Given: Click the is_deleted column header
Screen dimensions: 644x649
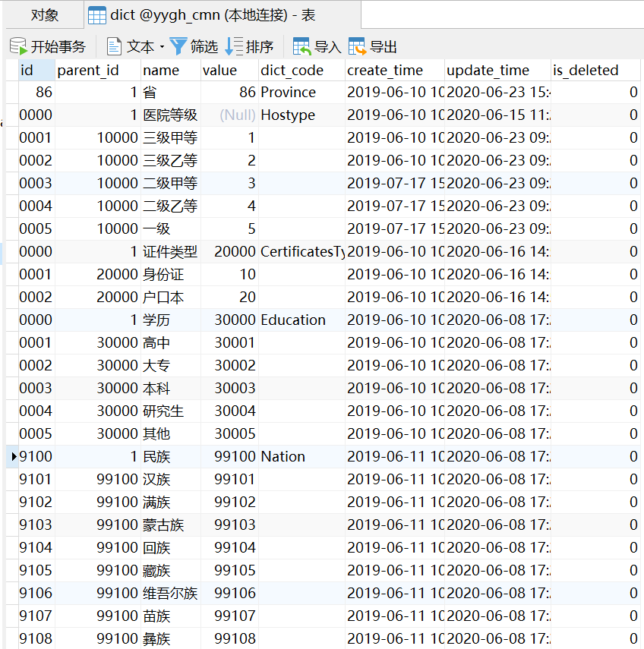Looking at the screenshot, I should (595, 70).
